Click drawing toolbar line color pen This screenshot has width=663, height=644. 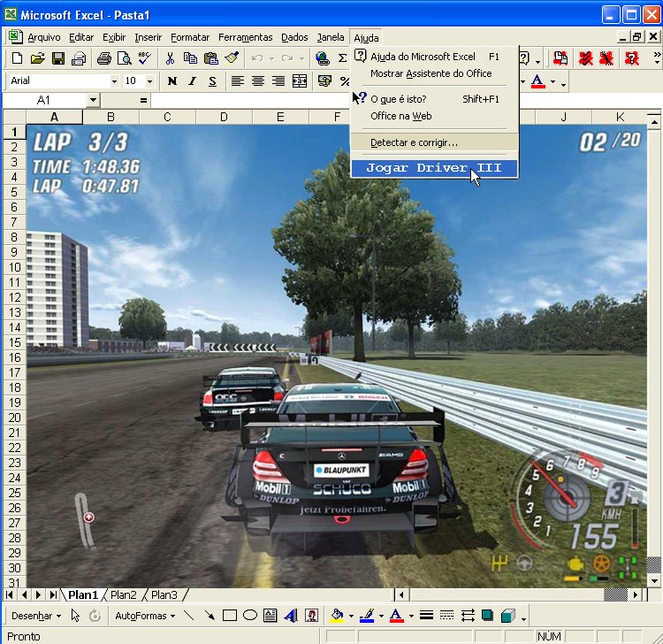pos(367,616)
